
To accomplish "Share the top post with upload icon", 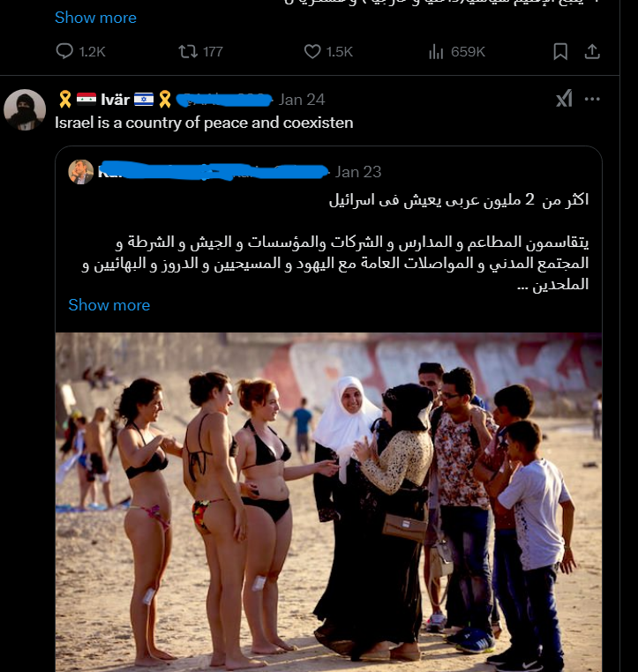I will pyautogui.click(x=592, y=51).
